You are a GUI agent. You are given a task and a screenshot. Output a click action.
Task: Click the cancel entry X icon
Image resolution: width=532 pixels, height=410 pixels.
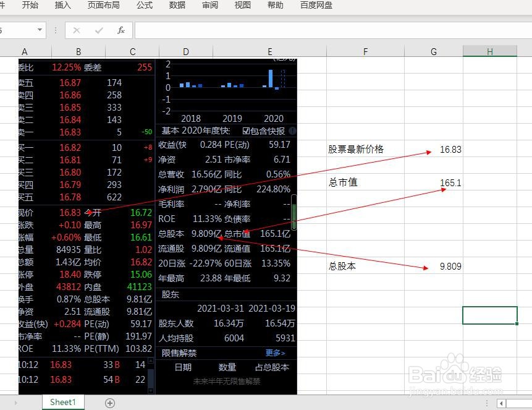coord(77,30)
